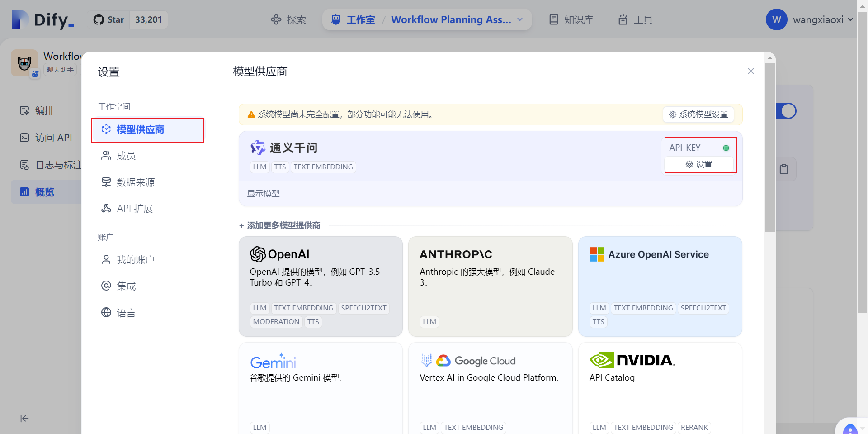Close the settings dialog
The height and width of the screenshot is (434, 868).
click(x=751, y=71)
